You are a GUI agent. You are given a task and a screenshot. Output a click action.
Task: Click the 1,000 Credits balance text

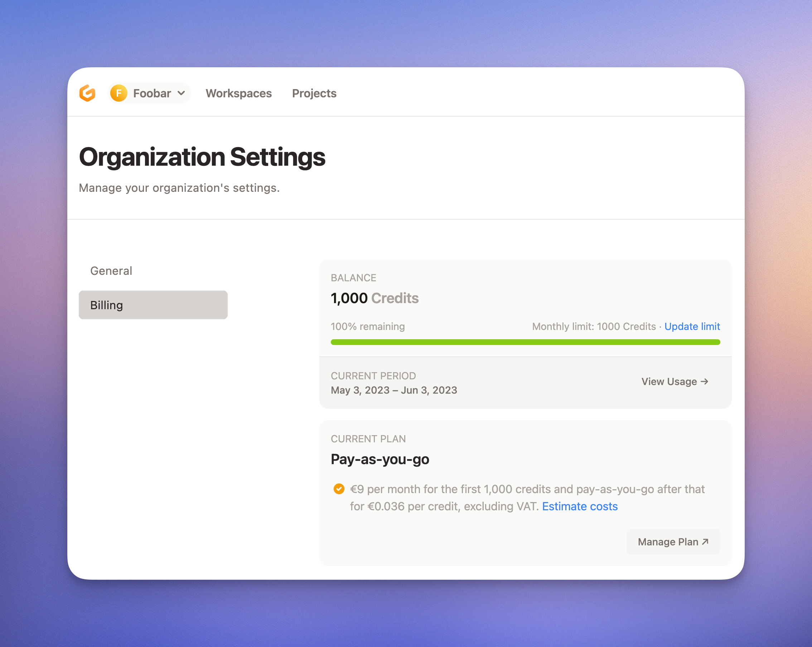tap(374, 298)
